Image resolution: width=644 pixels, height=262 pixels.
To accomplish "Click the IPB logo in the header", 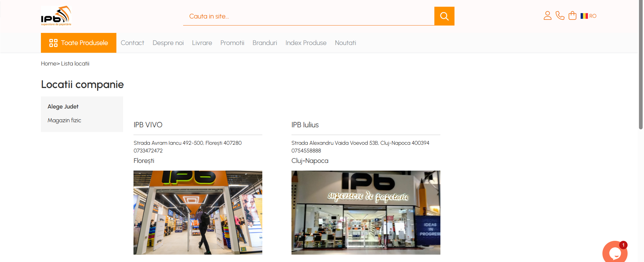I will click(x=56, y=16).
